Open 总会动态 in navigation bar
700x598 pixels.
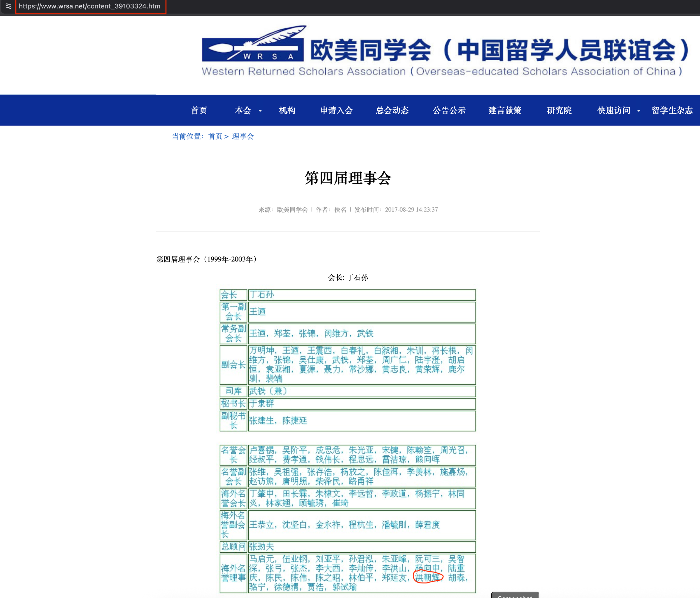coord(392,111)
